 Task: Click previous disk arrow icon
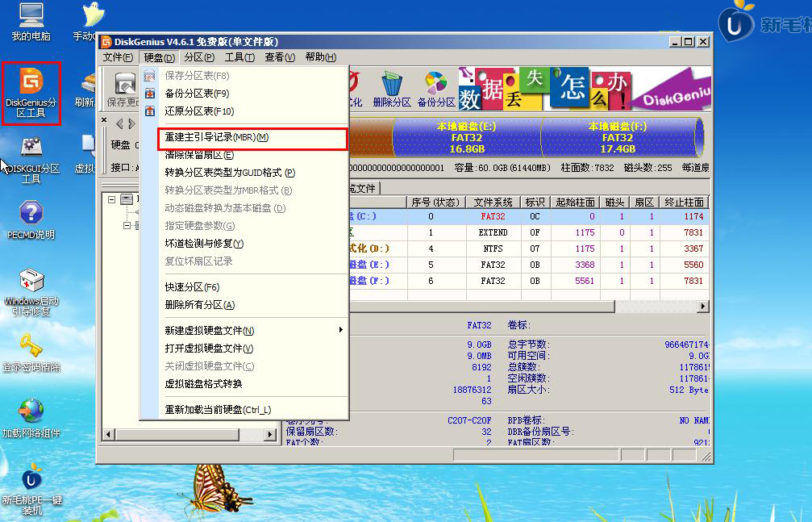click(119, 124)
